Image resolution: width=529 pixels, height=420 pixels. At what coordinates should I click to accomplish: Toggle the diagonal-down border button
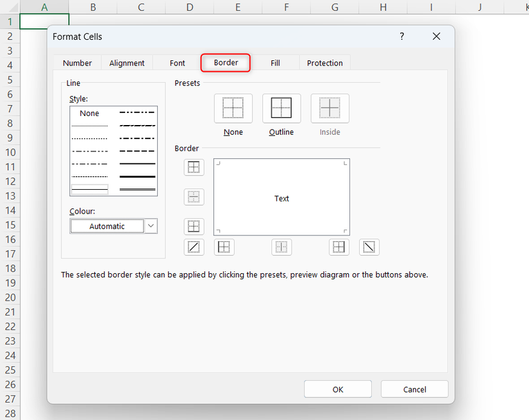pos(369,247)
